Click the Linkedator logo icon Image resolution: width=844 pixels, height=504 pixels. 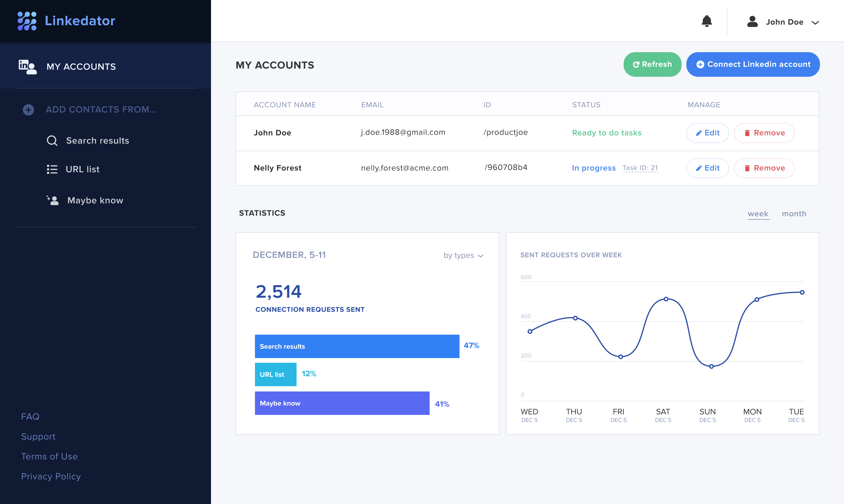(27, 21)
